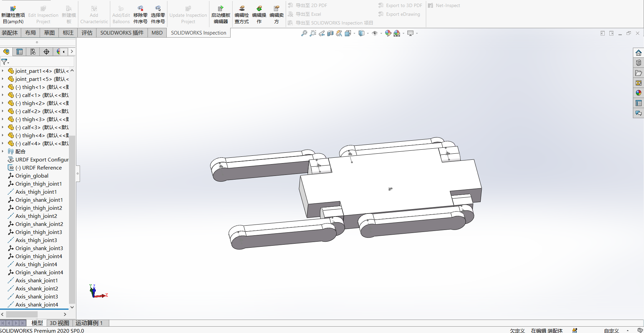Click the Apply Scene icon
This screenshot has height=333, width=644.
[x=397, y=33]
